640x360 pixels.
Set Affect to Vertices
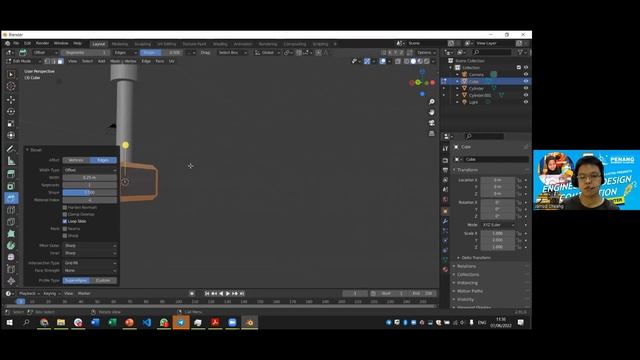point(76,160)
